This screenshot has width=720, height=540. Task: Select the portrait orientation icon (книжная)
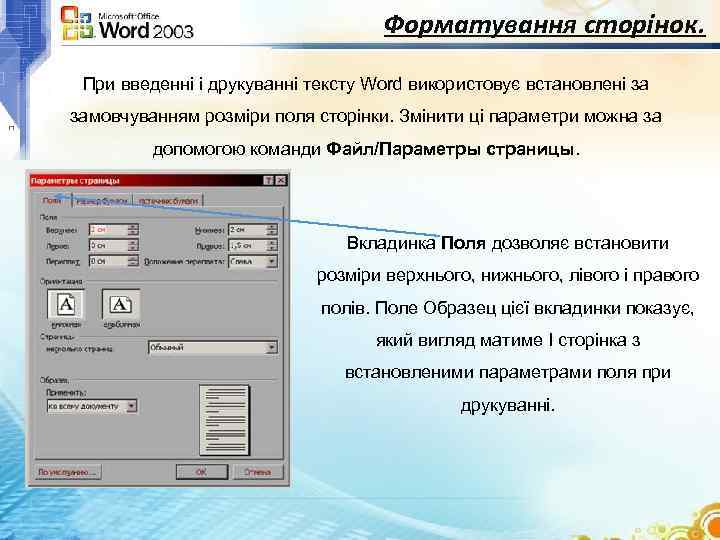point(66,304)
